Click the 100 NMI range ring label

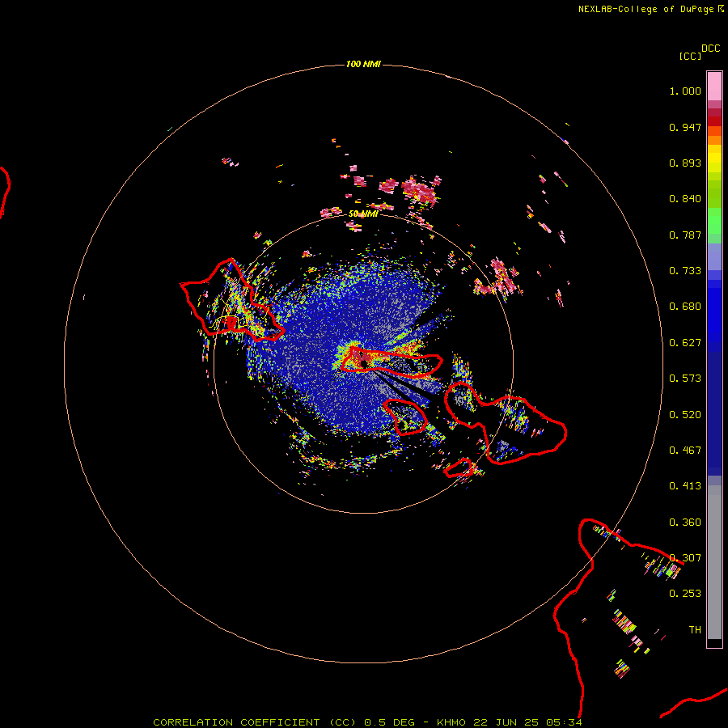tap(363, 64)
